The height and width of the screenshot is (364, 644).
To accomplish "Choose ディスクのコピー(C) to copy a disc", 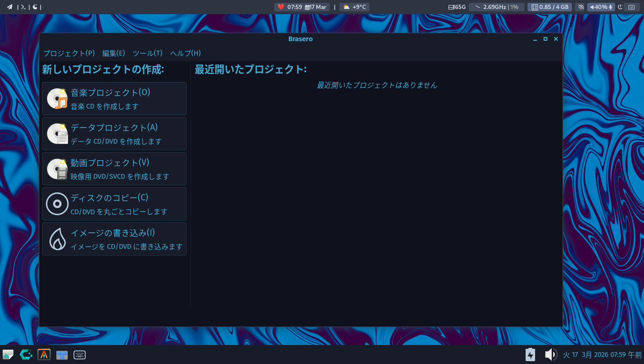I will click(x=114, y=204).
